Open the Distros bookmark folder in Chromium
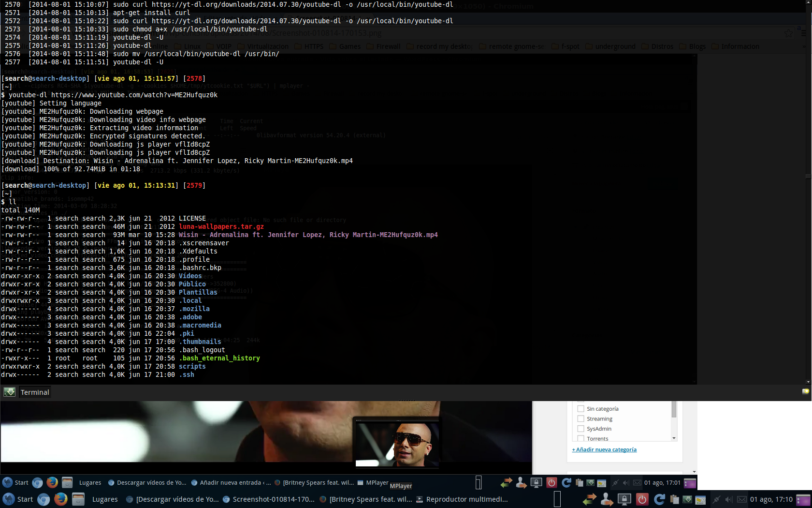 [657, 46]
